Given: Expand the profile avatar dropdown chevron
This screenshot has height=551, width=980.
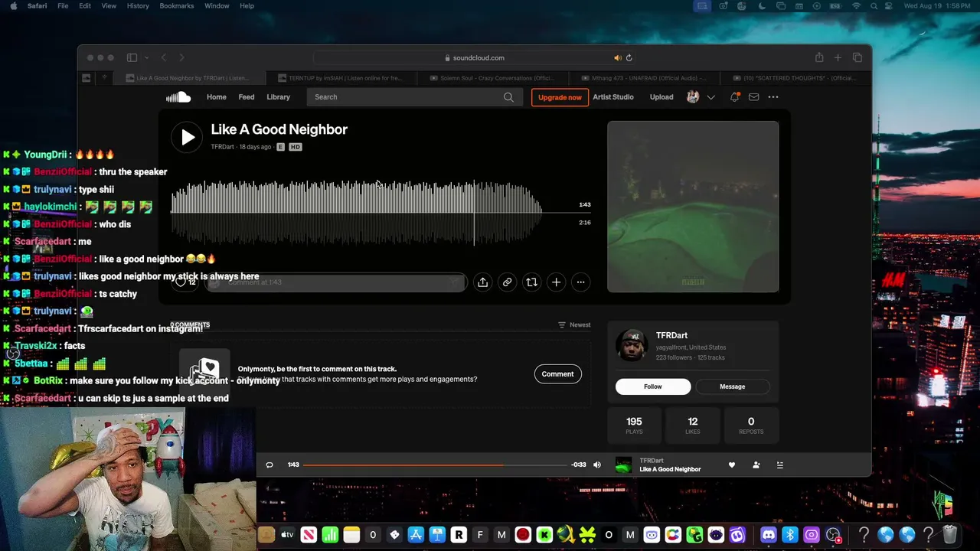Looking at the screenshot, I should [711, 97].
